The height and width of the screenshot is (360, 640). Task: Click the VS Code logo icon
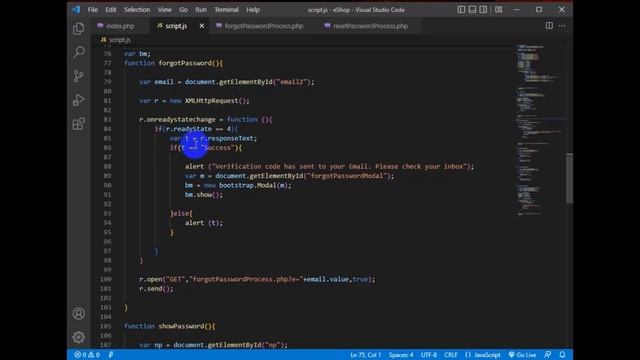(76, 9)
